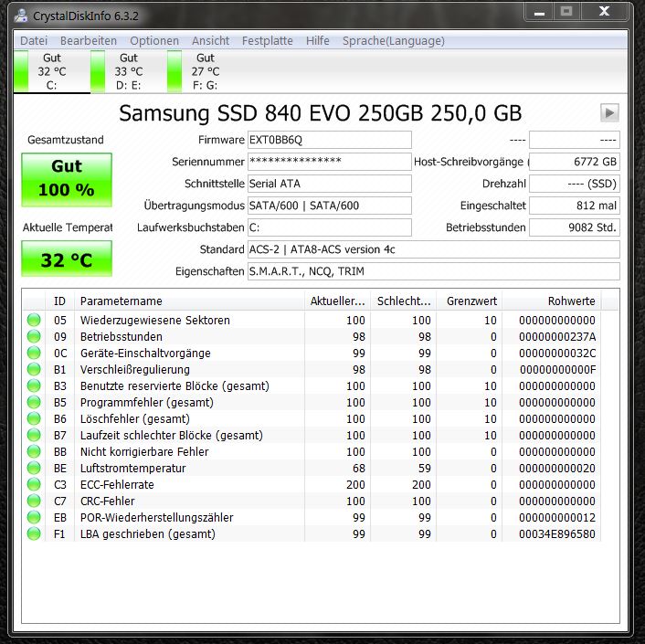
Task: Click the Eigenschaften field S.M.A.R.T., NCQ, TRIM
Action: 434,271
